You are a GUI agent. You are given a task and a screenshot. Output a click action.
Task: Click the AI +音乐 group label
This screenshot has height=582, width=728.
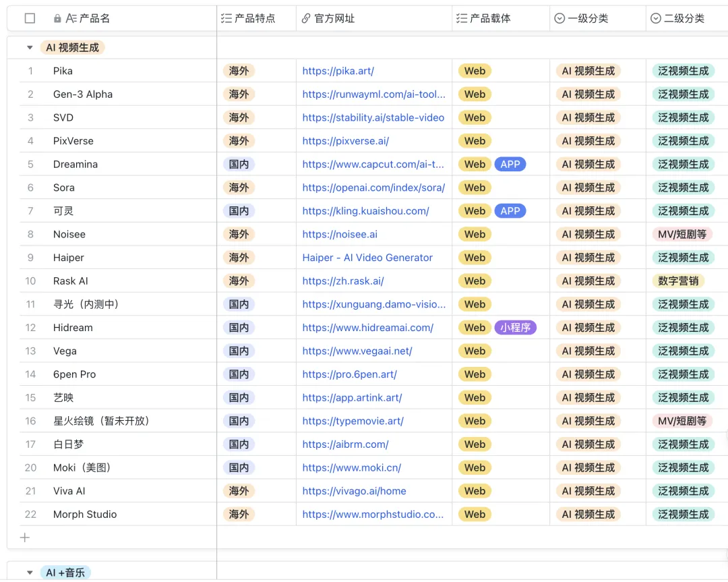point(65,573)
